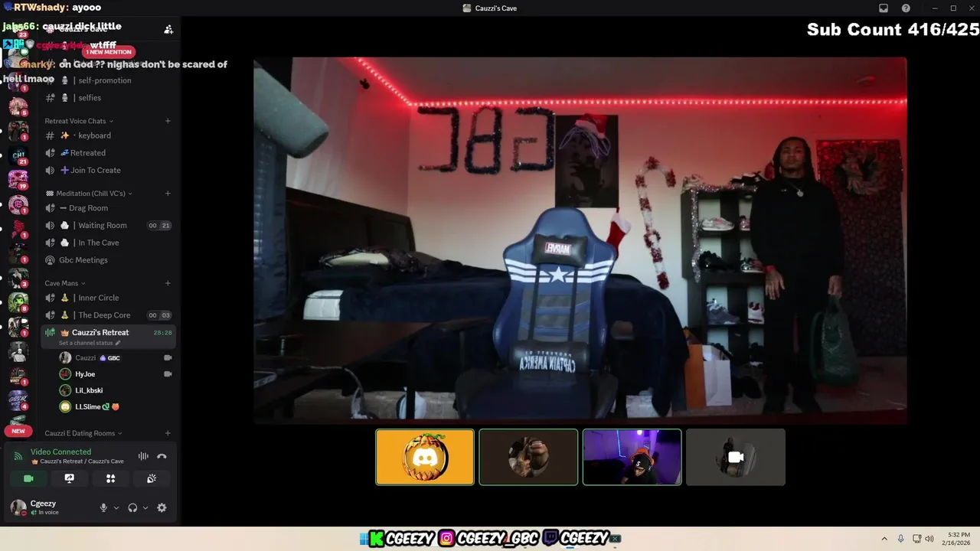Join the Inner Circle voice channel
The height and width of the screenshot is (551, 980).
tap(108, 298)
